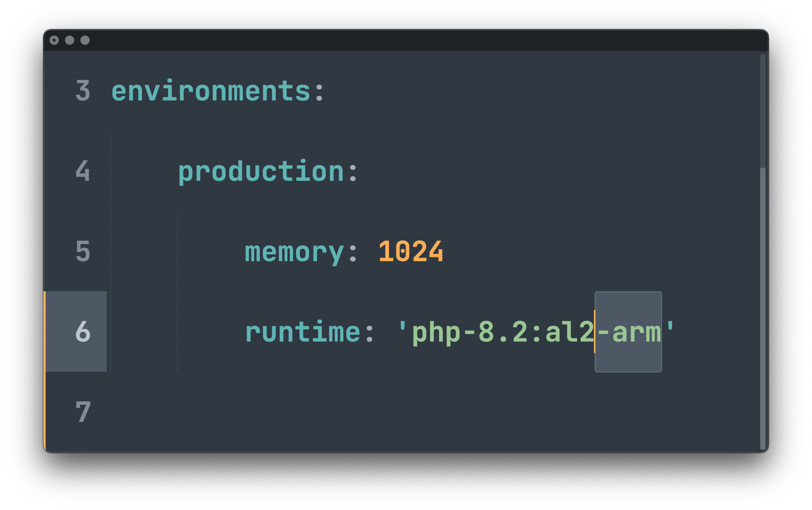Click the orange 1024 value
Viewport: 812px width, 510px height.
(411, 252)
